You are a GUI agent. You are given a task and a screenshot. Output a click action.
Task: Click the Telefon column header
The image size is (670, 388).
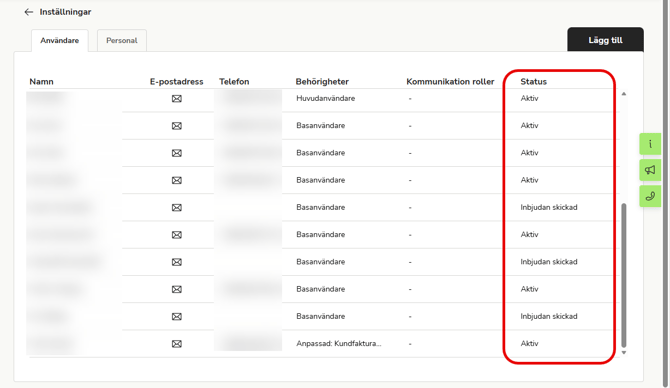(234, 82)
